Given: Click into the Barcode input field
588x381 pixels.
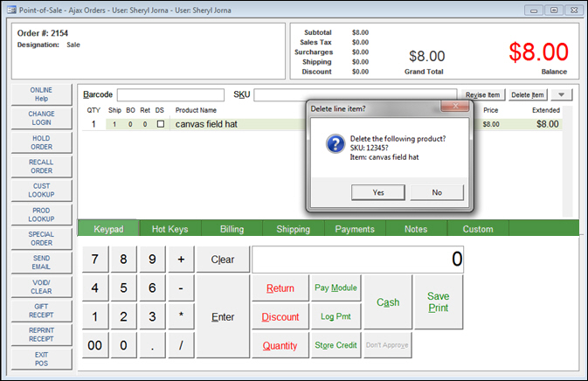Looking at the screenshot, I should click(x=170, y=94).
